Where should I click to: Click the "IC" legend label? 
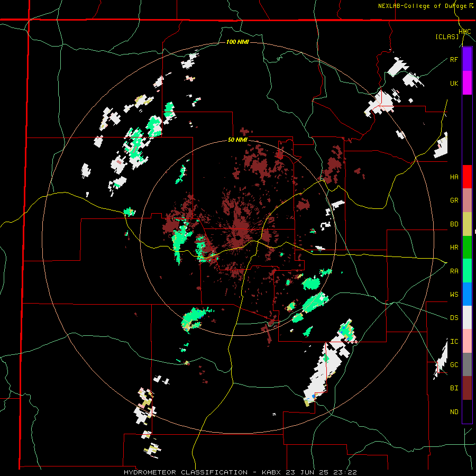454,342
